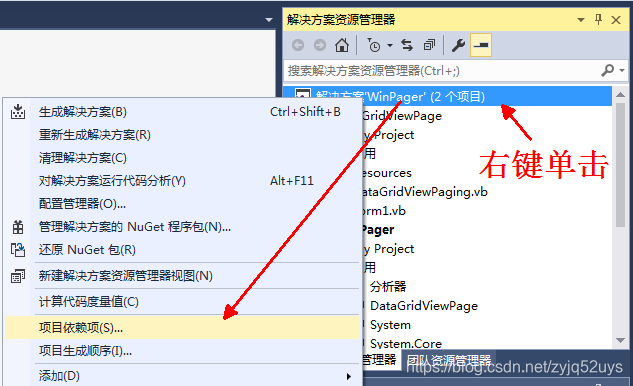Click the Forward navigation arrow in Solution Explorer
The height and width of the screenshot is (386, 633).
[x=320, y=45]
